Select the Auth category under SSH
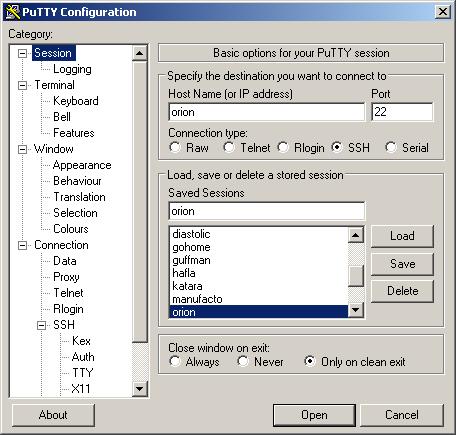 83,357
